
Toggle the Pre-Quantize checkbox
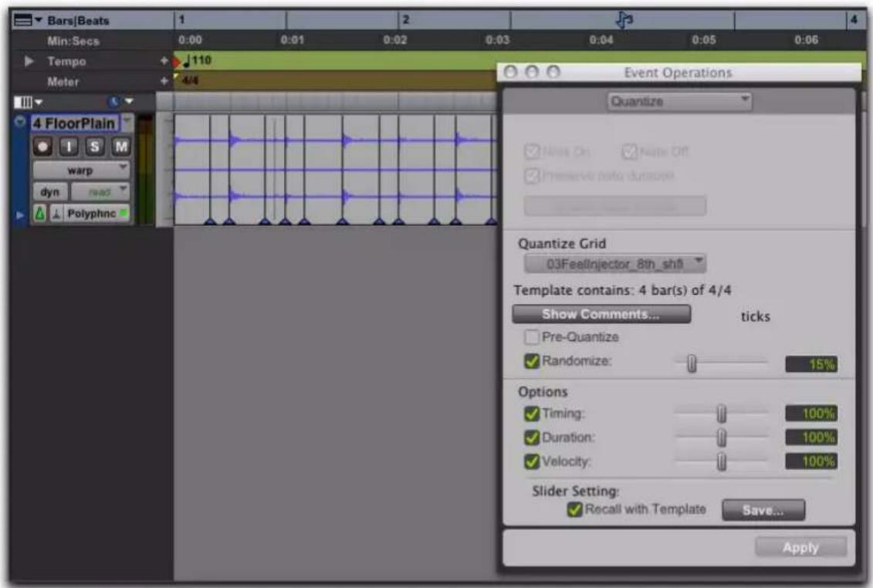532,337
